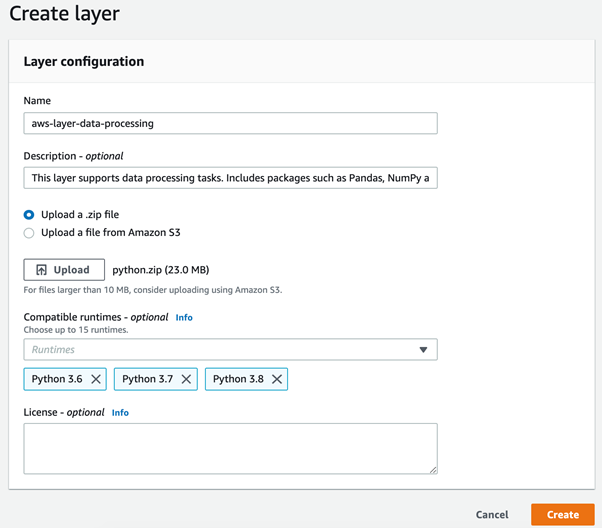Focus the Name input field
Screen dimensions: 602x528
[230, 123]
